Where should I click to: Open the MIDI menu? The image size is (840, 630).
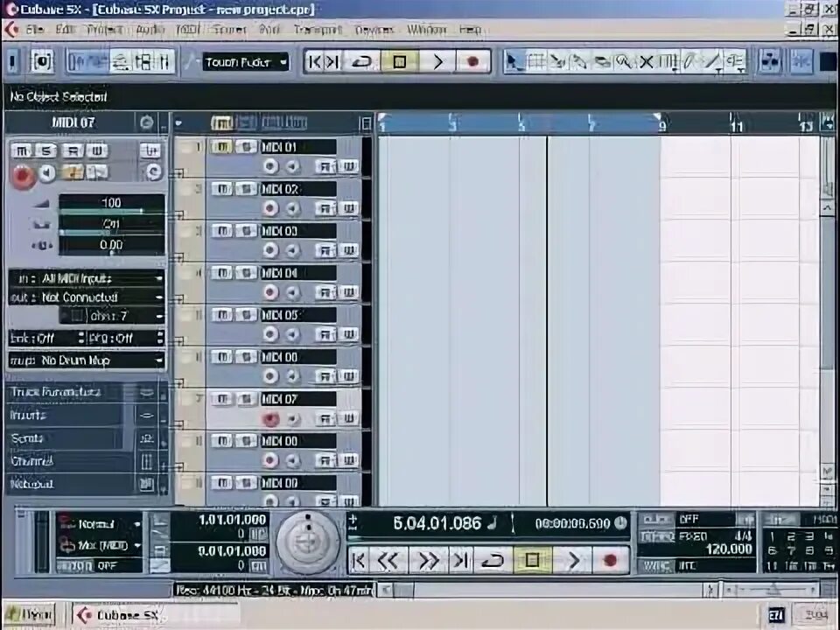click(x=187, y=30)
